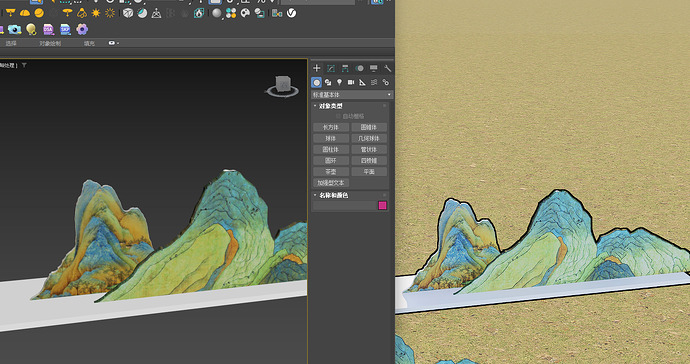
Task: Open the Create tab plus icon
Action: pos(316,68)
